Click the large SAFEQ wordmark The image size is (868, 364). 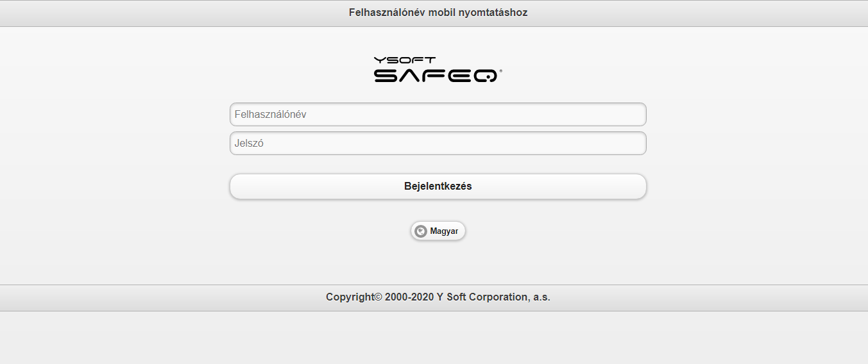tap(435, 76)
